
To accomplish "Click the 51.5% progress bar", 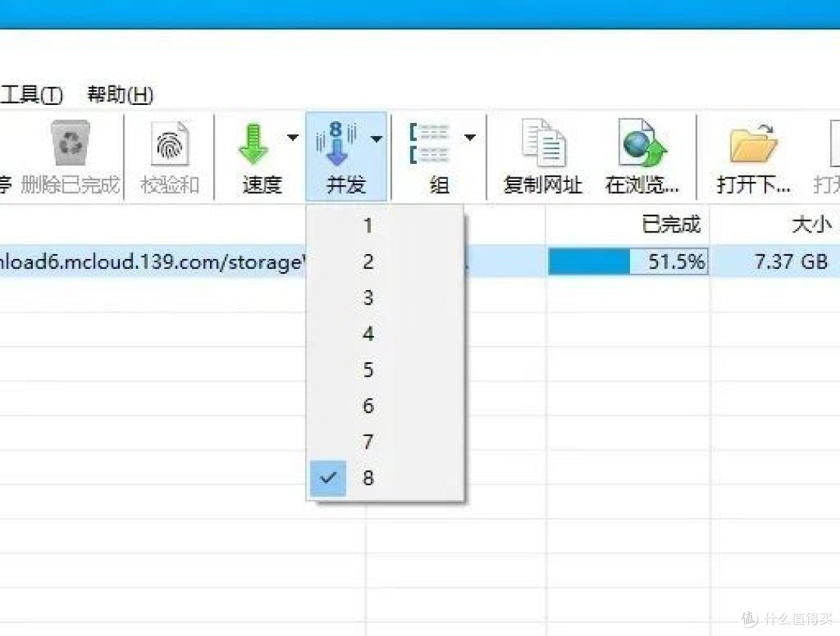I will tap(628, 262).
